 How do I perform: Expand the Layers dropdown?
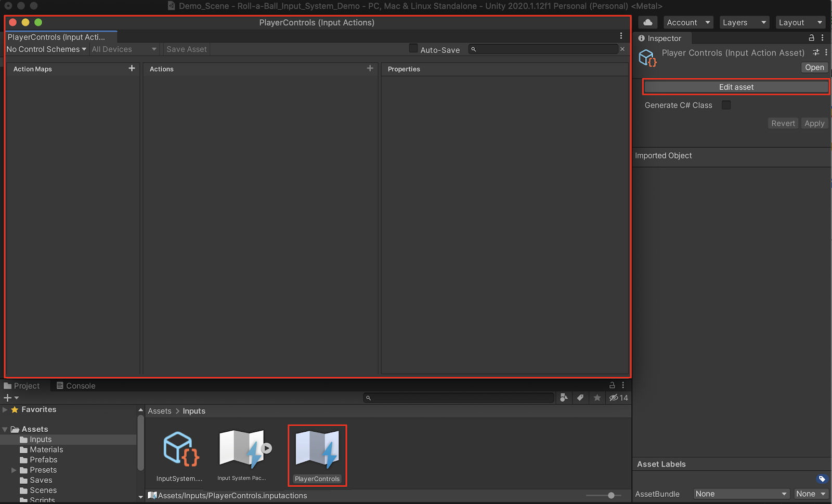(744, 22)
